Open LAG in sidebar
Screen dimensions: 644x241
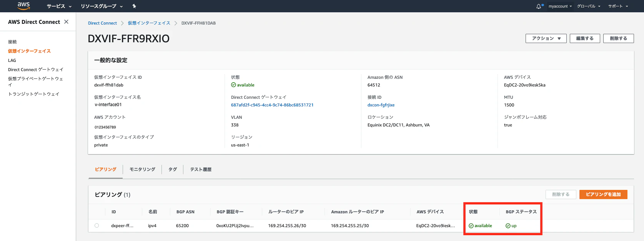click(x=12, y=60)
